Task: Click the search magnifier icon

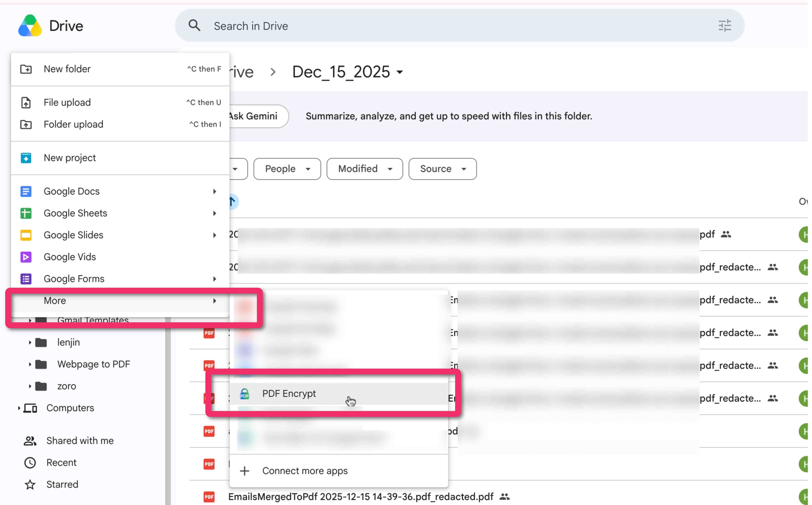Action: click(194, 26)
